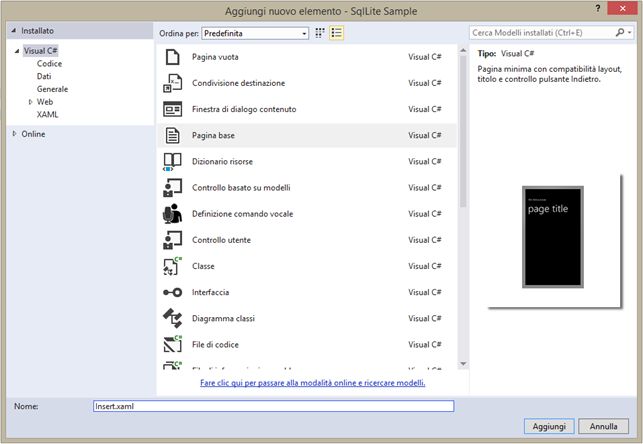Expand the Online section

tap(14, 134)
